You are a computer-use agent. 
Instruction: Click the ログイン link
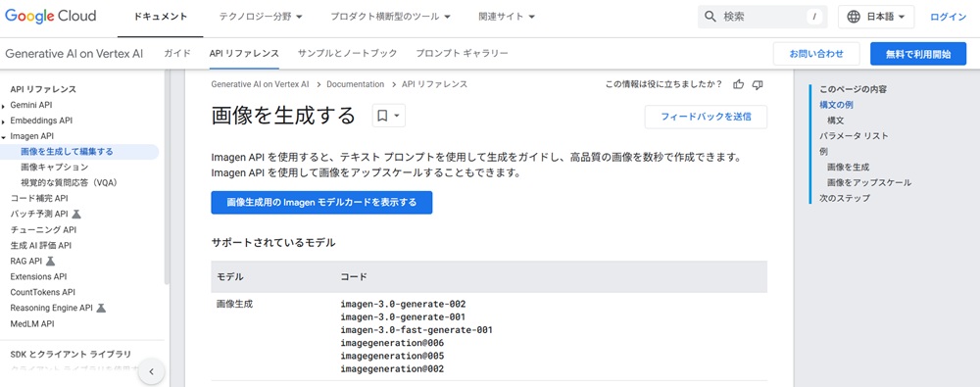pos(948,17)
